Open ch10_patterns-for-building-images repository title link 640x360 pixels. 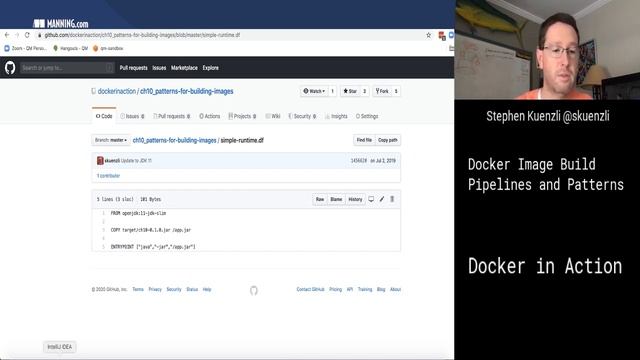point(187,91)
